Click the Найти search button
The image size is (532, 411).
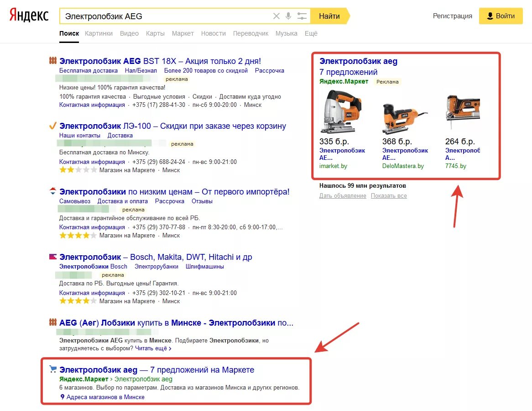click(329, 16)
